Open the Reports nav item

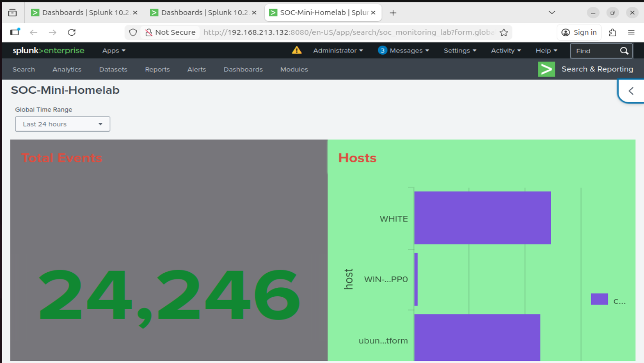[157, 69]
